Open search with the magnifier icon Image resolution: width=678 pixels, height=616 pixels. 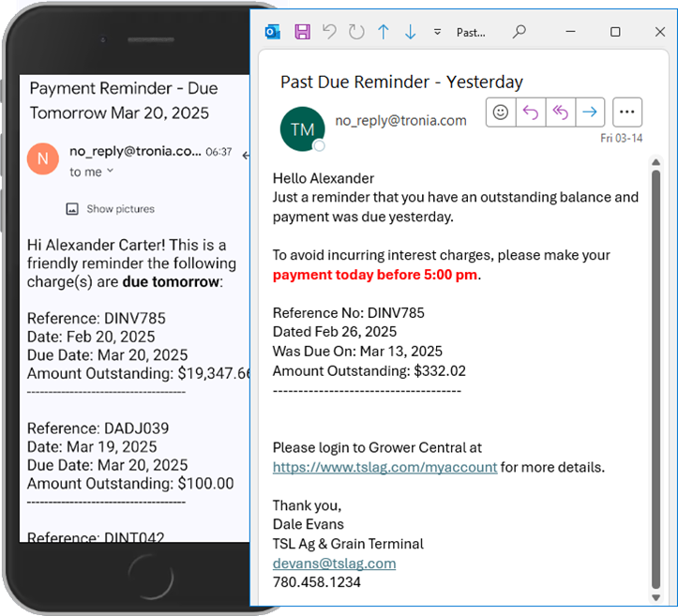point(519,32)
